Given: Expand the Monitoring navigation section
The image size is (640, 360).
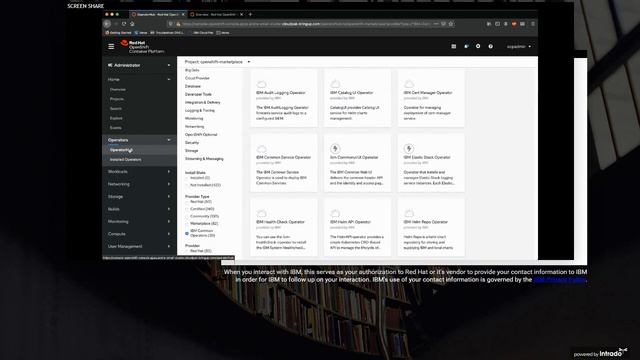Looking at the screenshot, I should 139,222.
